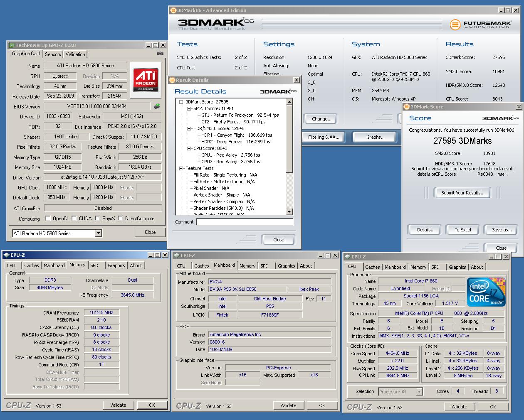The height and width of the screenshot is (420, 524).
Task: Click the Core Speed 4454.8 MHz value
Action: click(x=398, y=353)
